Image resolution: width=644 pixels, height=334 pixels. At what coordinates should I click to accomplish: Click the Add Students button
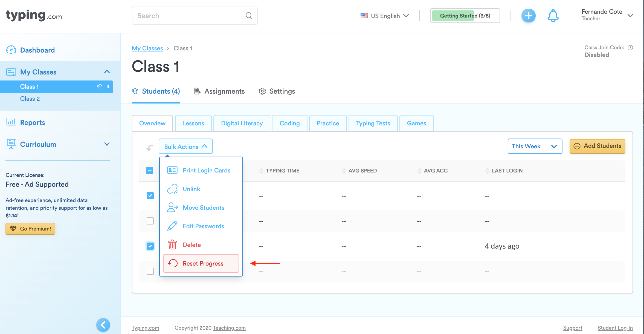597,146
